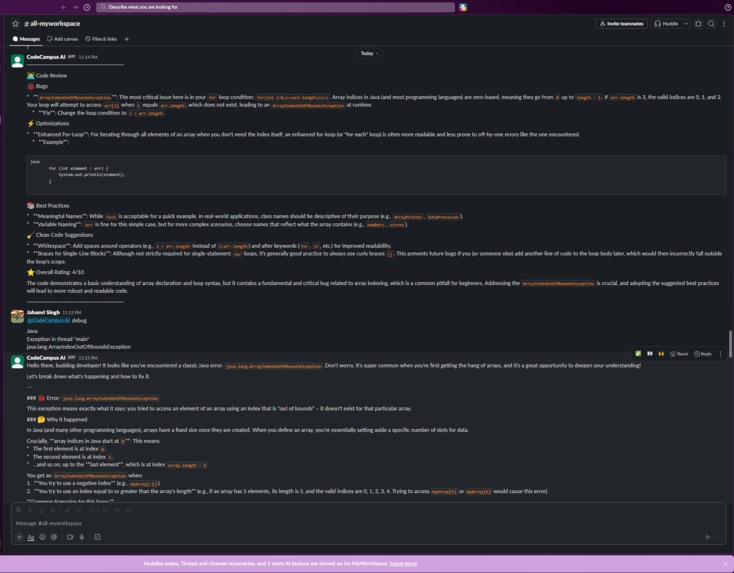Open the Add canvas tab
Screen dimensions: 734x573
pos(62,39)
